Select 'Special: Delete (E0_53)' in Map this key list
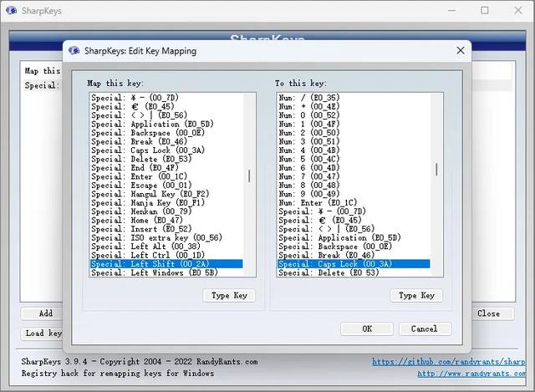 point(166,159)
